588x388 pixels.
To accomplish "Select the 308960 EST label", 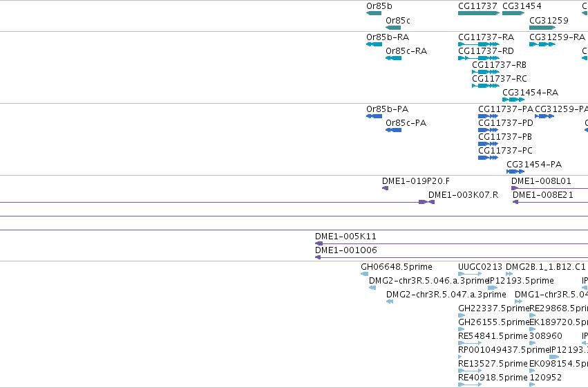I will click(546, 336).
